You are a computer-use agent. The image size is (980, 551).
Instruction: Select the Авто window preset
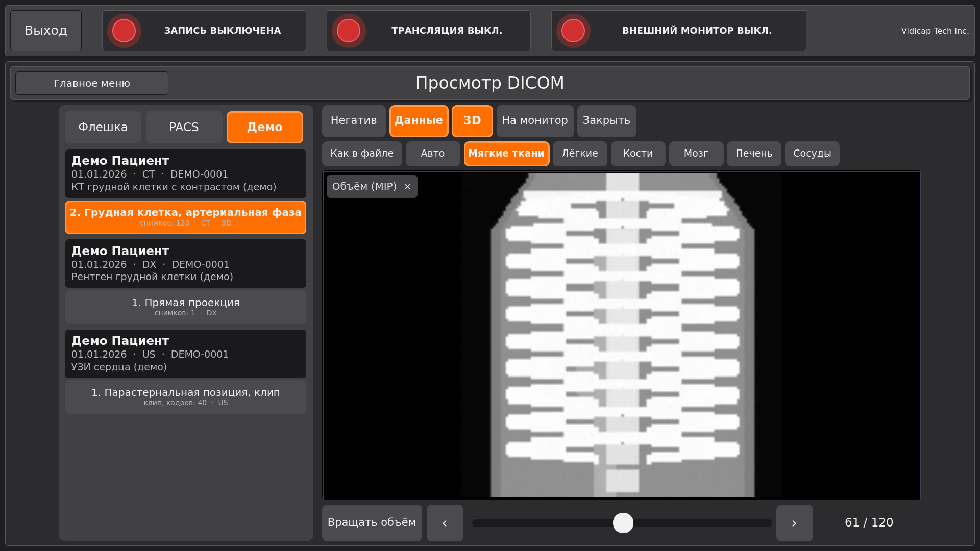(x=433, y=154)
